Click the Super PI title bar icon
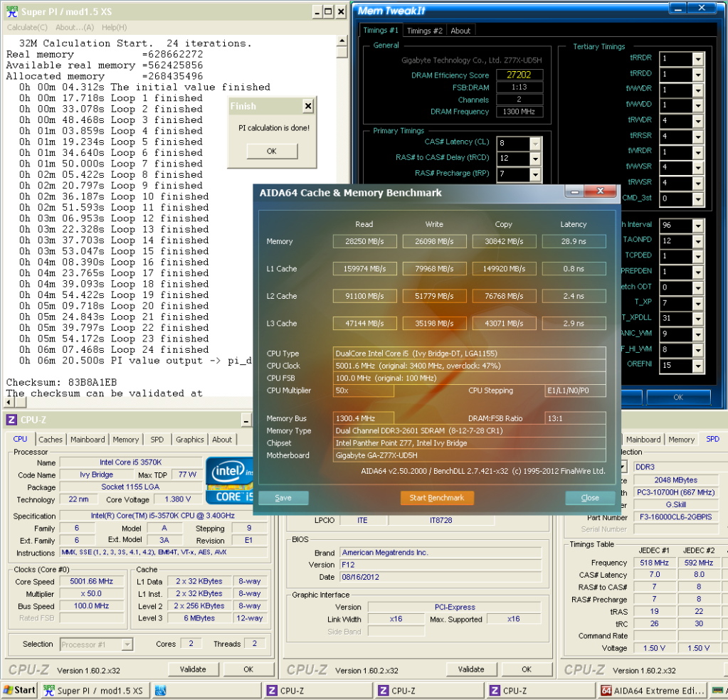This screenshot has height=700, width=728. pos(14,12)
